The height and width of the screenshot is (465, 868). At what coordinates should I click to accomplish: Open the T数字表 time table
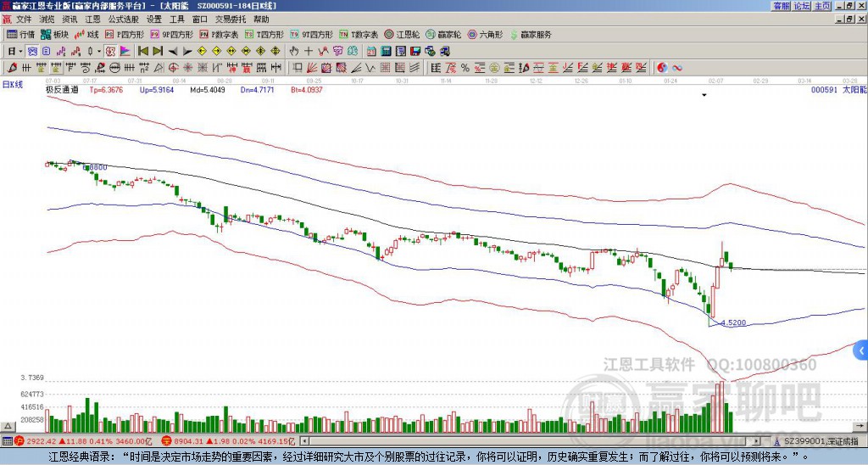tap(359, 34)
